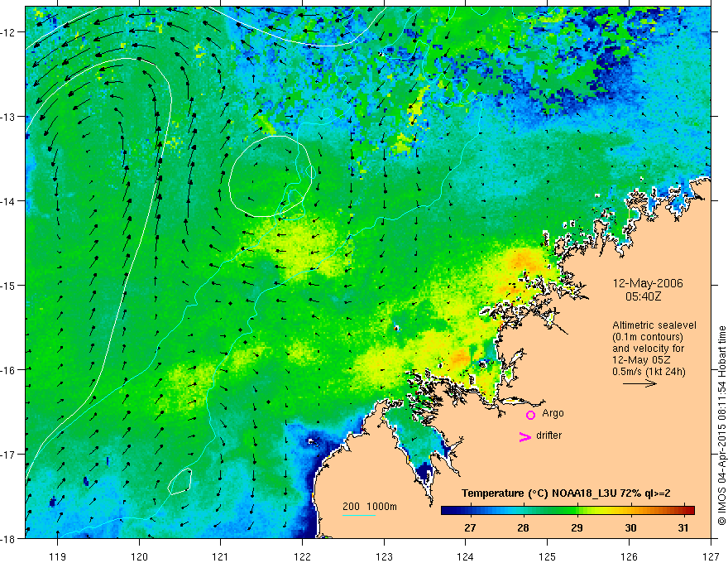Click the color bar value 29
Image resolution: width=728 pixels, height=563 pixels.
pyautogui.click(x=577, y=528)
